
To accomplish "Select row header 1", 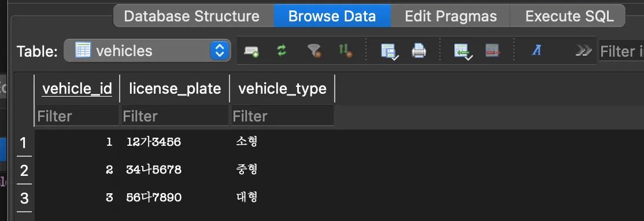I will tap(24, 142).
